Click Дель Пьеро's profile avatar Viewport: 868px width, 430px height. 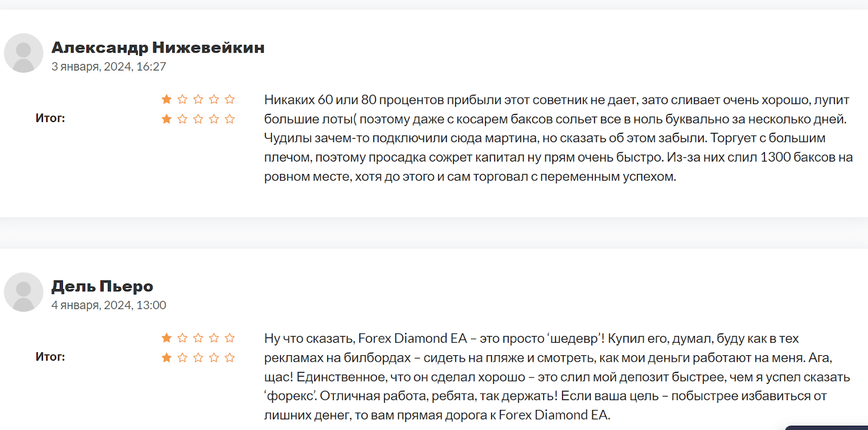coord(23,292)
